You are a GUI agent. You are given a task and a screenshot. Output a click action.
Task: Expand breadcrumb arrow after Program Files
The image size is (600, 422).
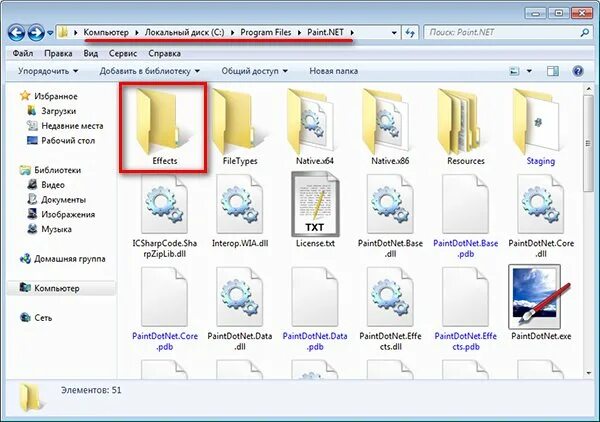pyautogui.click(x=299, y=33)
